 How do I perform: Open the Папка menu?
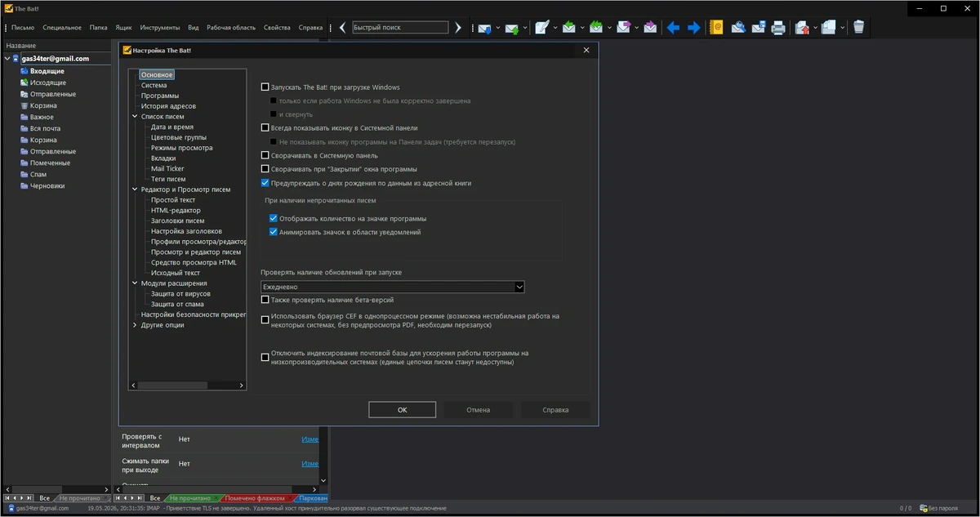click(99, 28)
